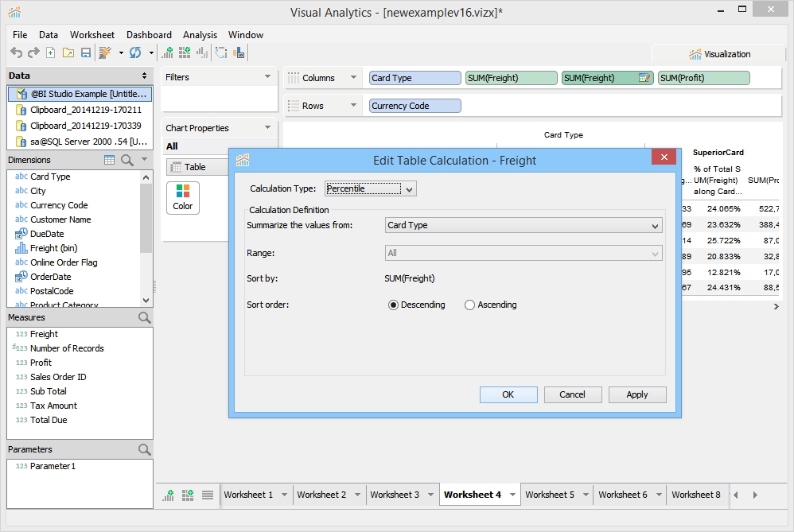The width and height of the screenshot is (794, 532).
Task: Click new dashboard icon at bottom bar
Action: (x=188, y=495)
